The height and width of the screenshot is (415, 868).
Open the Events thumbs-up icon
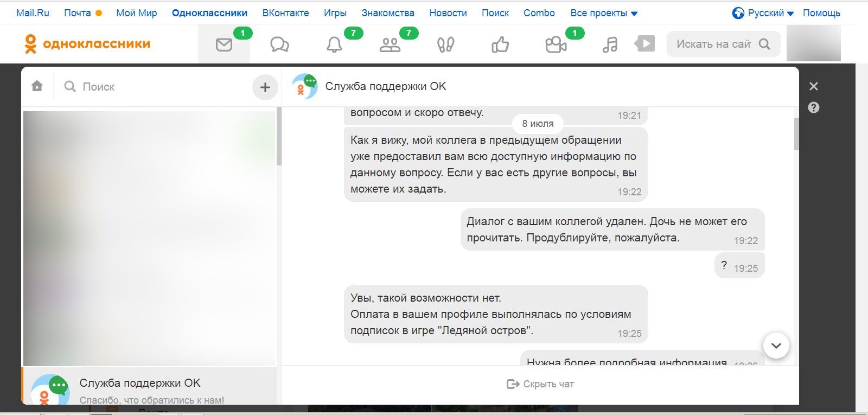(x=500, y=44)
